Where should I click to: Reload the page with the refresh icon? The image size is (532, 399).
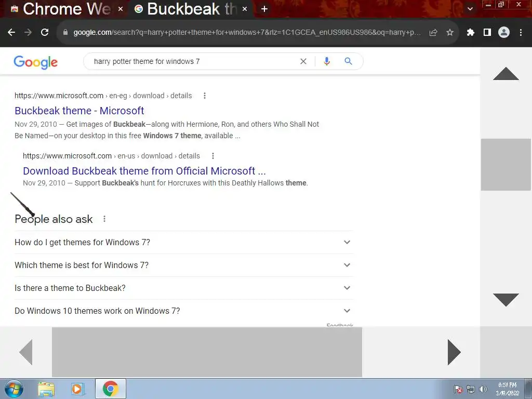pos(45,32)
